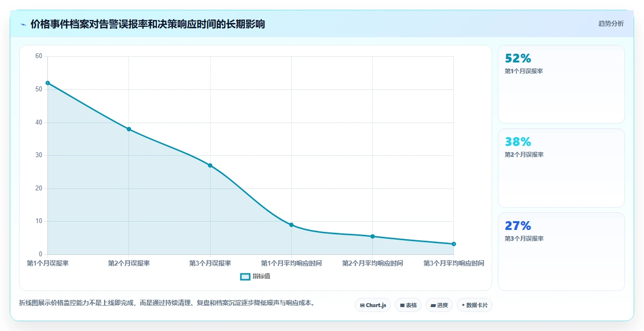Viewport: 644px width, 331px height.
Task: Click the data point for 第2个月平均响应时间
Action: tap(372, 236)
